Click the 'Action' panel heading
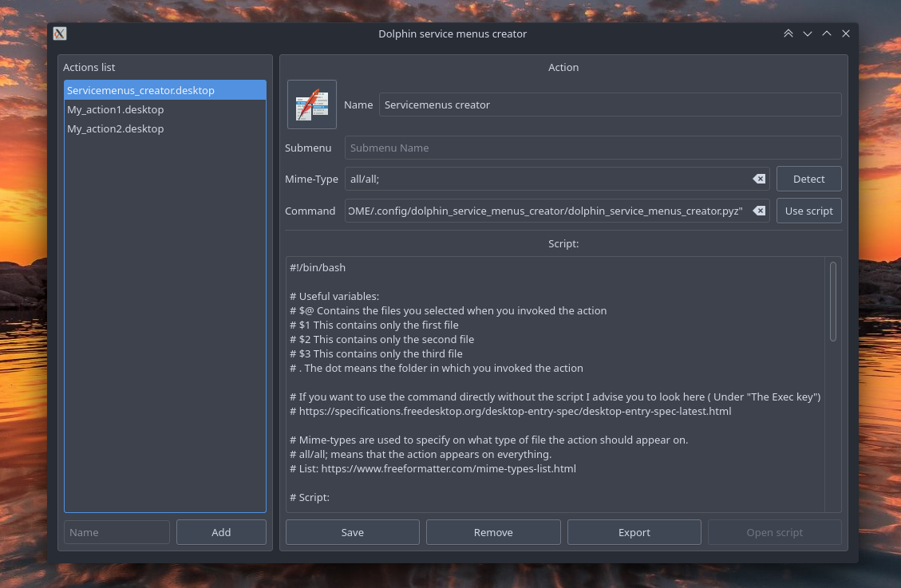Screen dimensions: 901x588 pyautogui.click(x=563, y=67)
